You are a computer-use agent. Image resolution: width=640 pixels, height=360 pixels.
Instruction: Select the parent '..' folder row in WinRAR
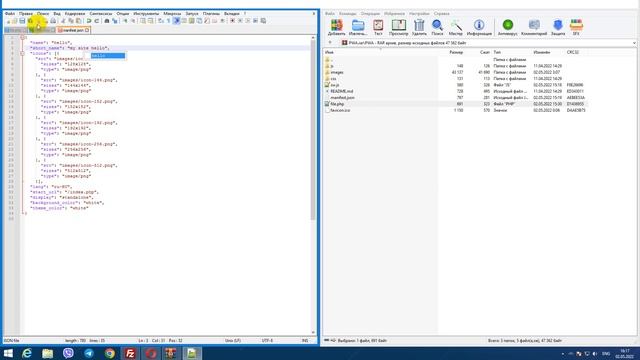(x=456, y=60)
